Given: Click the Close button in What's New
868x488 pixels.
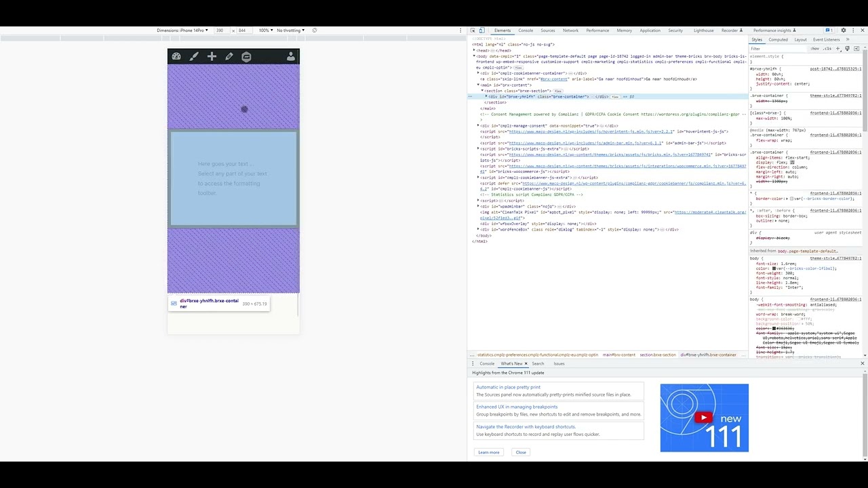Looking at the screenshot, I should tap(521, 452).
